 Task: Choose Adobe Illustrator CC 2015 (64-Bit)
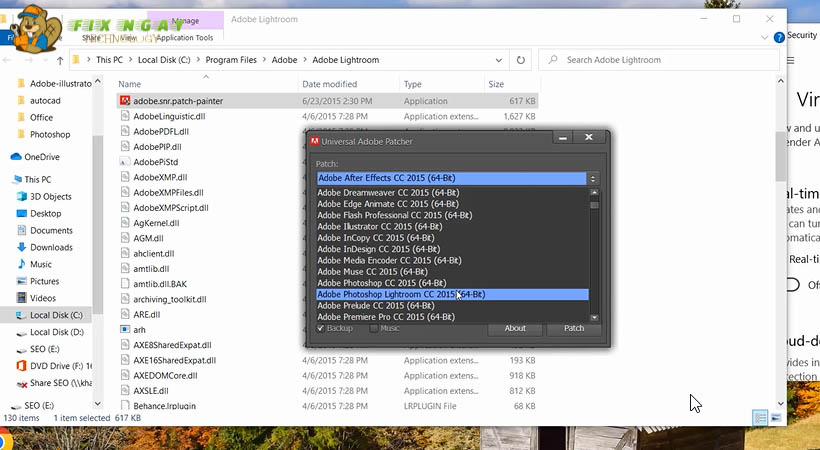[452, 226]
